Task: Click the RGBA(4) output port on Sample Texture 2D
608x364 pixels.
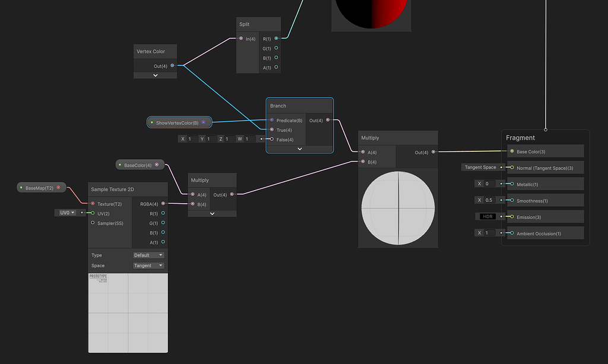Action: 164,204
